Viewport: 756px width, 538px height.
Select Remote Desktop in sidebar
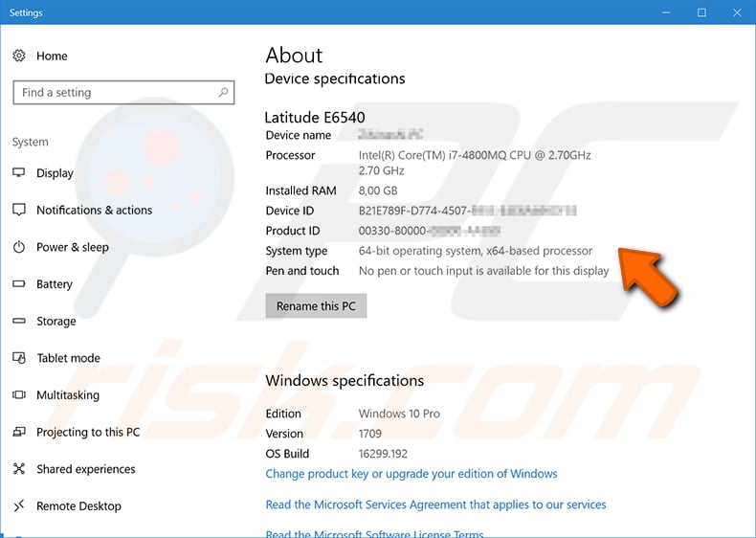click(x=78, y=506)
